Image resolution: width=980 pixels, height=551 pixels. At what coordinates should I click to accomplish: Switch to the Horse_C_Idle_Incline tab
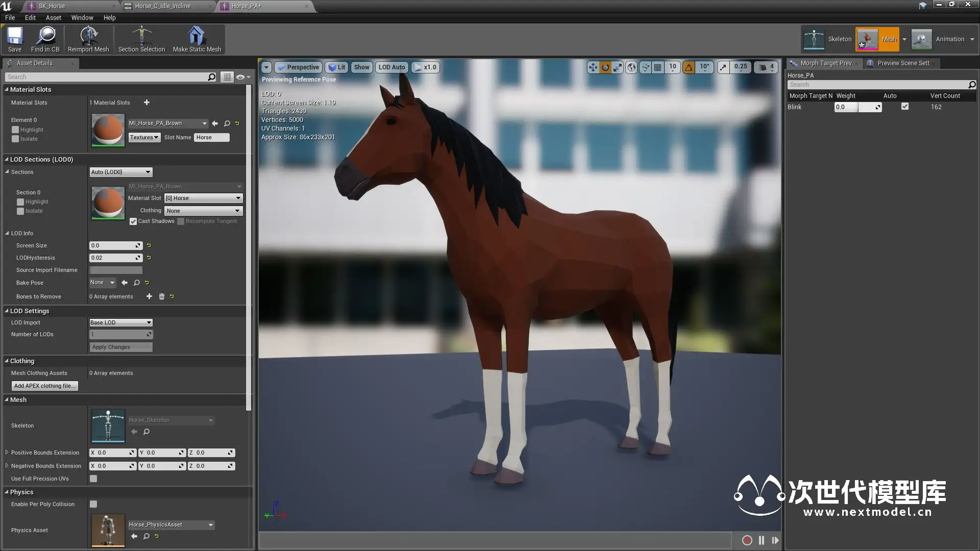(x=163, y=6)
